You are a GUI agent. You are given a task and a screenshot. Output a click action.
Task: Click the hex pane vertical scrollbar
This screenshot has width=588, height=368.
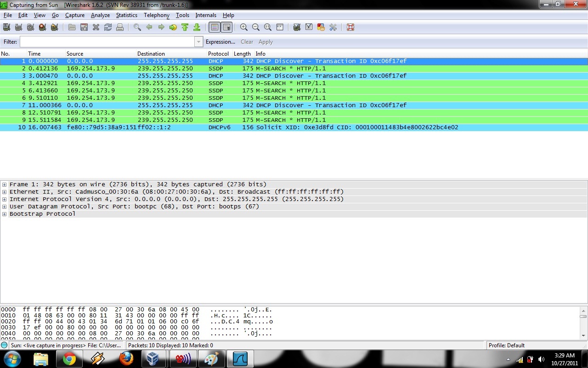click(583, 323)
